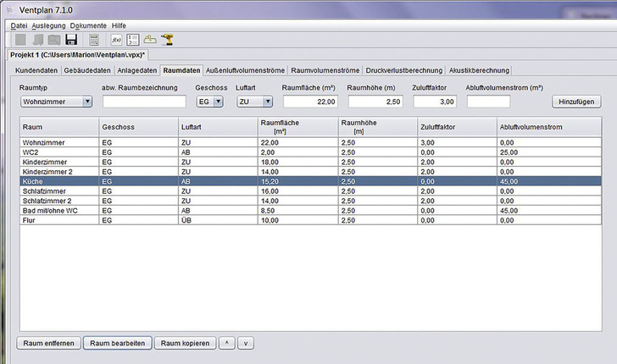The image size is (617, 364).
Task: Click the numbered list toolbar icon
Action: coord(132,40)
